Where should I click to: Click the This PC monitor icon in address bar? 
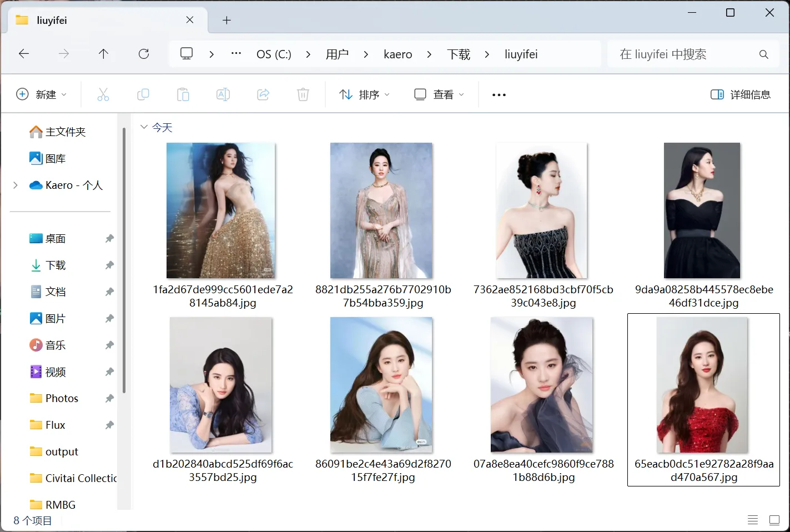pyautogui.click(x=187, y=54)
